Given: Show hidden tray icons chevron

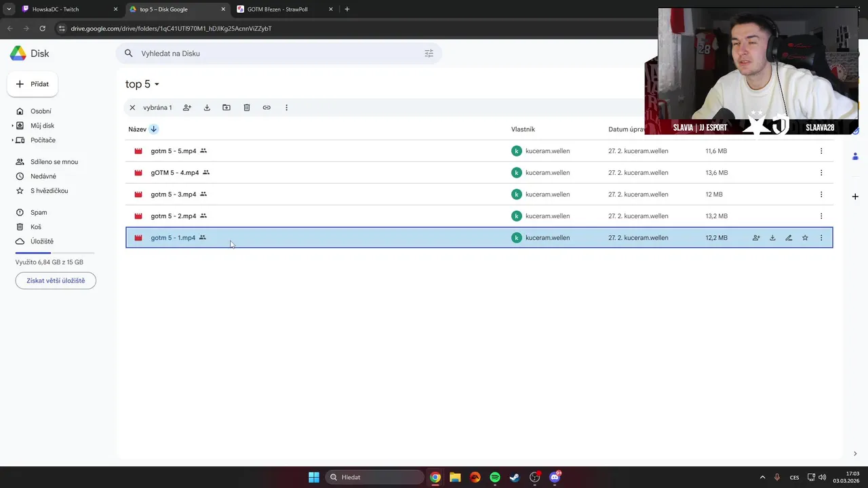Looking at the screenshot, I should (762, 477).
